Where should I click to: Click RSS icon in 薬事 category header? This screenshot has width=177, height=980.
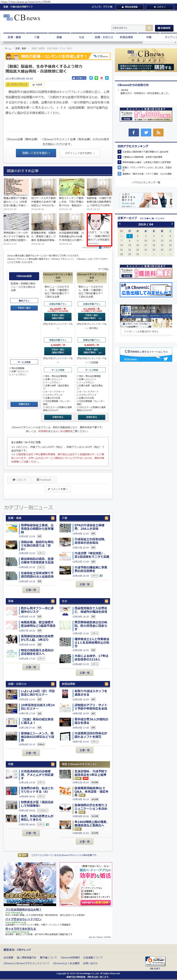(x=53, y=601)
